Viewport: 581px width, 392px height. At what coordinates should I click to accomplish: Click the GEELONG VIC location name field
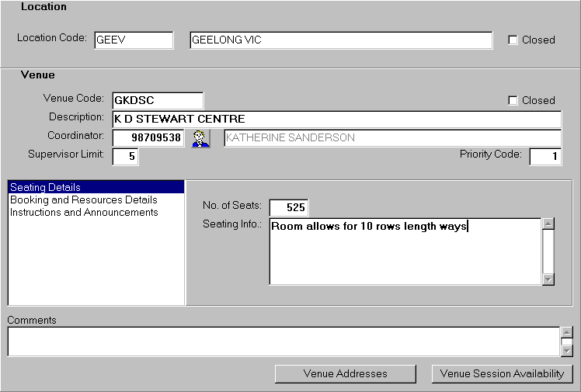(x=340, y=40)
